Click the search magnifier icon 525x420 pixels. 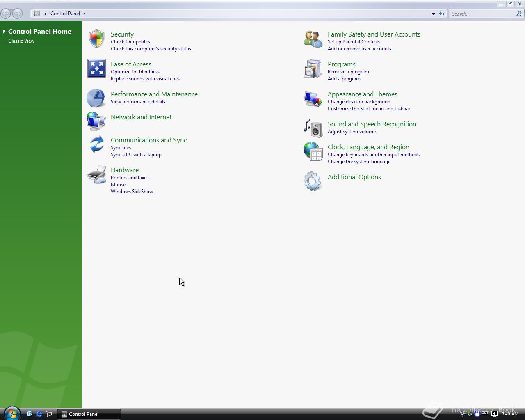pyautogui.click(x=519, y=14)
